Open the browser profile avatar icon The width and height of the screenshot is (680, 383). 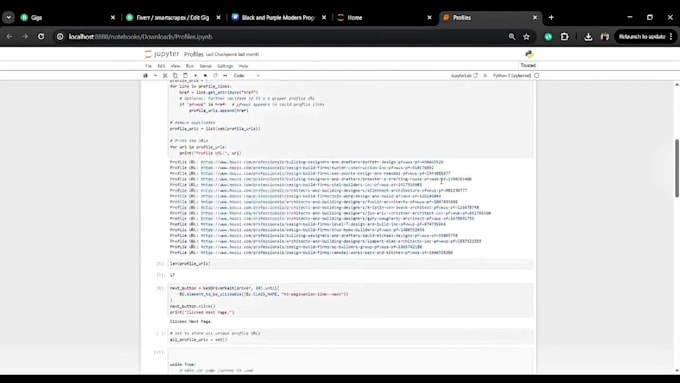(x=605, y=37)
